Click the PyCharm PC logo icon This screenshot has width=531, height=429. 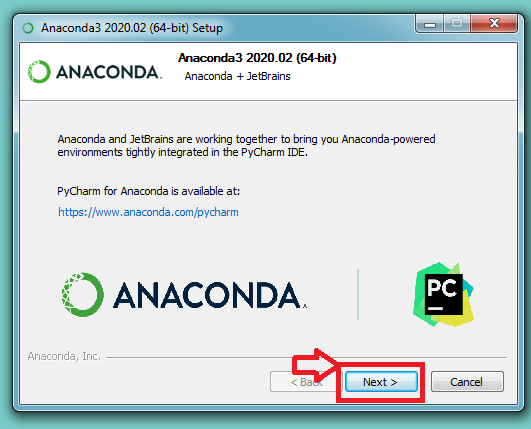coord(443,294)
